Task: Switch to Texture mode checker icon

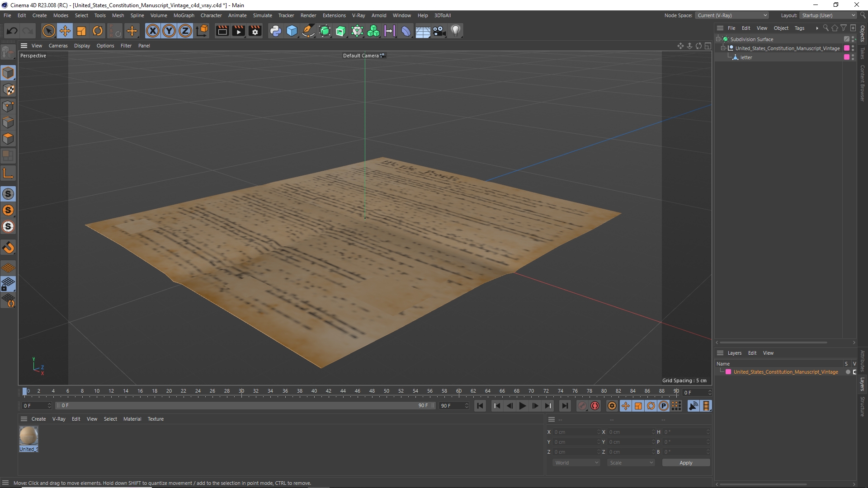Action: click(x=8, y=89)
